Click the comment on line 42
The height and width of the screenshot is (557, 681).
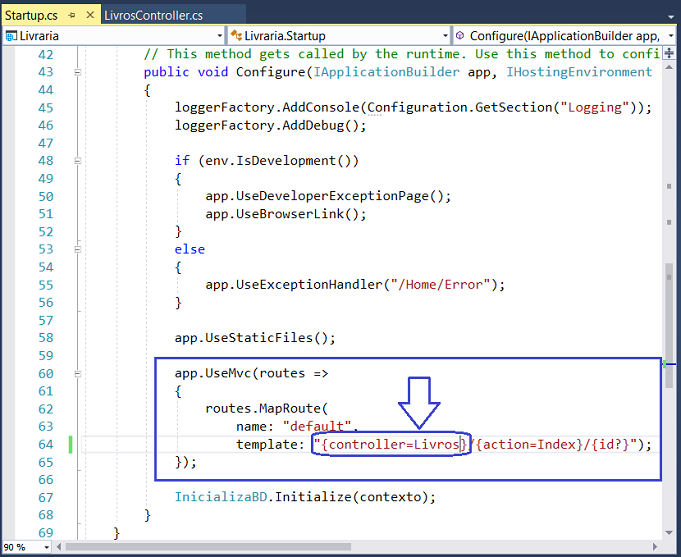click(402, 54)
